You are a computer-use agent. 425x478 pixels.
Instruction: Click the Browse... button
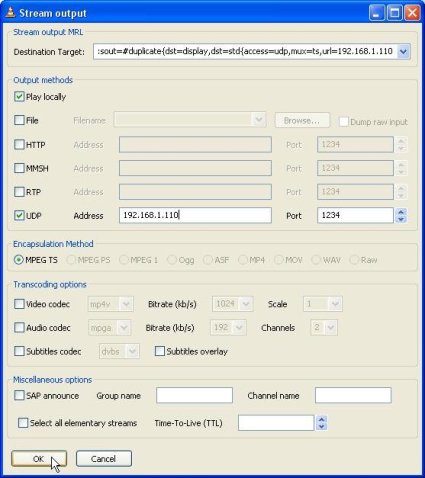(302, 120)
